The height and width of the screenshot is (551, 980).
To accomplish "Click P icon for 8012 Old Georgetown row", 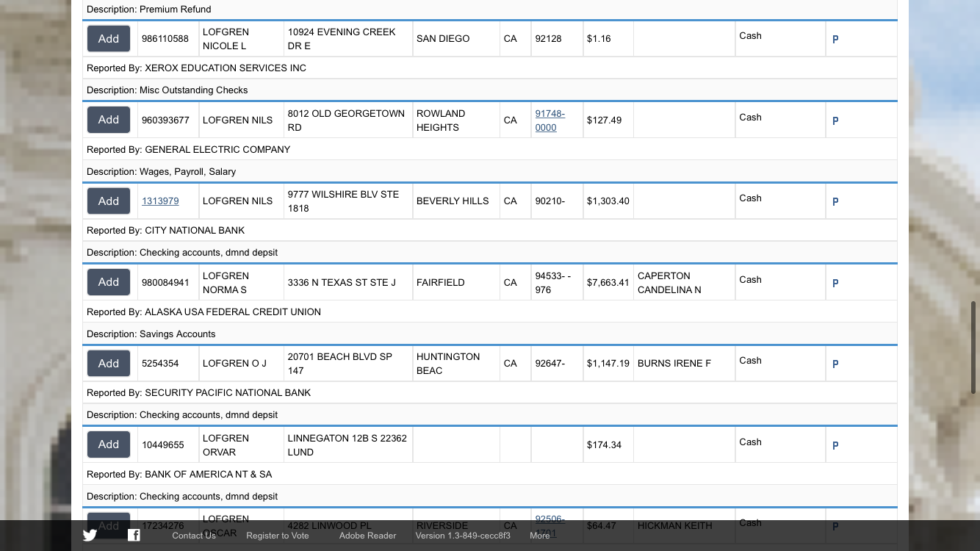I will (x=835, y=121).
